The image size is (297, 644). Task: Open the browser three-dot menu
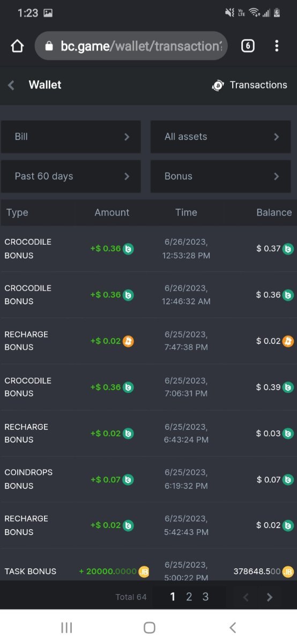[277, 46]
